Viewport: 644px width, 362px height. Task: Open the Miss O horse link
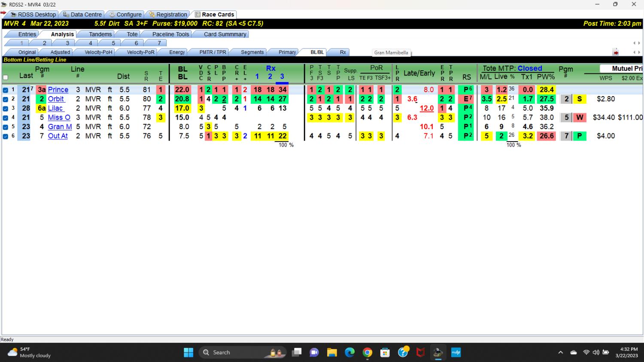click(x=59, y=117)
